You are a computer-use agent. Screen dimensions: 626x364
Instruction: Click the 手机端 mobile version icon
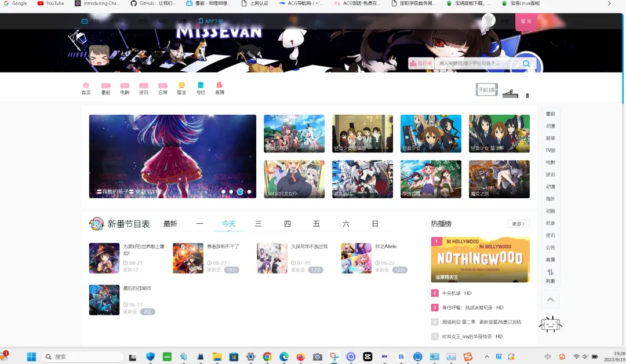pyautogui.click(x=487, y=89)
